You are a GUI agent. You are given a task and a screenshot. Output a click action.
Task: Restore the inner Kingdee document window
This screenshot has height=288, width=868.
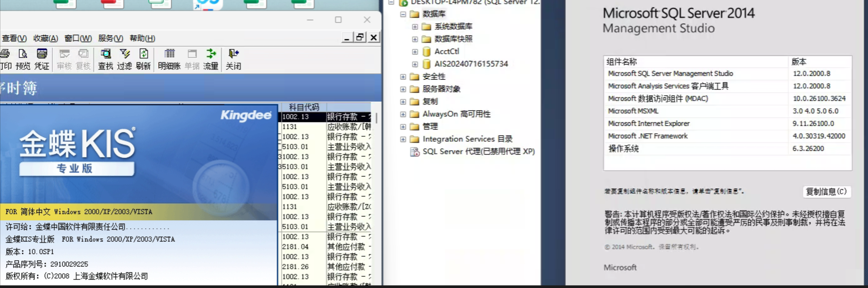[x=360, y=37]
